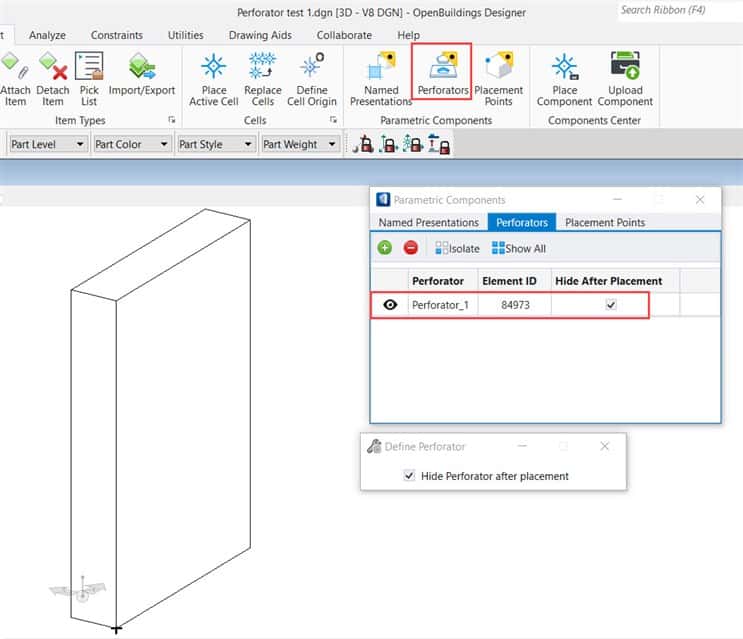743x639 pixels.
Task: Add a new perforator with green plus
Action: tap(385, 248)
